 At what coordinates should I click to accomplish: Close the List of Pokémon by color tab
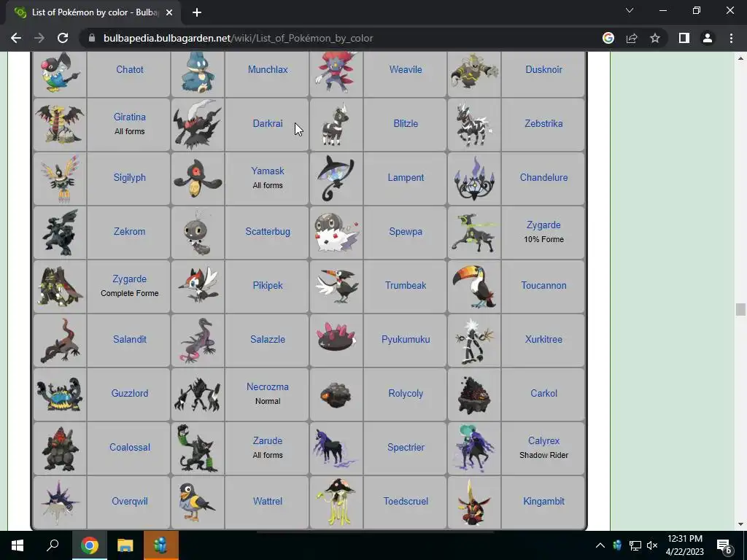click(169, 12)
